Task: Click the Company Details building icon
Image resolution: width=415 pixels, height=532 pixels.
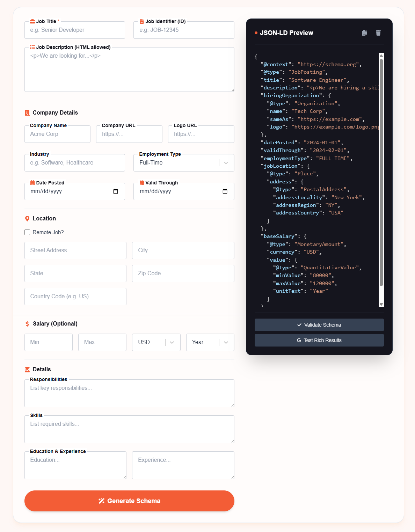Action: click(x=27, y=113)
